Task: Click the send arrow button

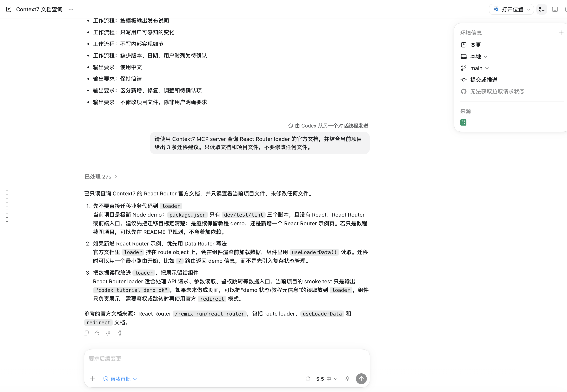Action: pos(361,379)
